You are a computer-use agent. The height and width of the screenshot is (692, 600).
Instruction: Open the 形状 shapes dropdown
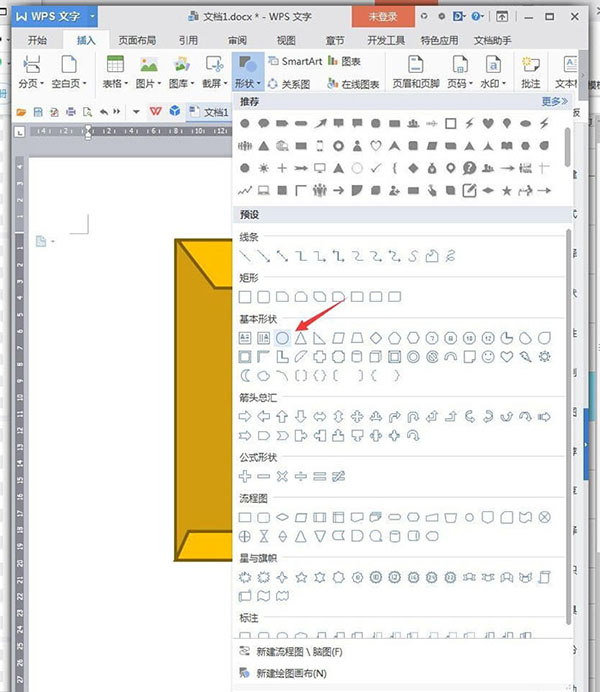tap(248, 71)
